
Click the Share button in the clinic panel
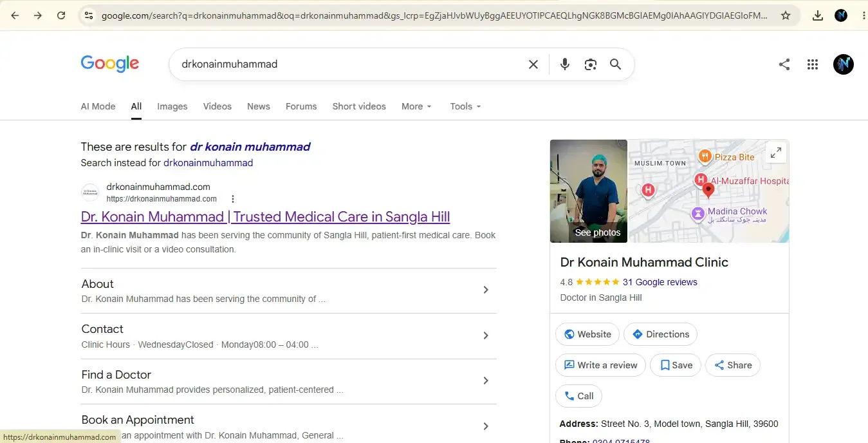[x=733, y=365]
